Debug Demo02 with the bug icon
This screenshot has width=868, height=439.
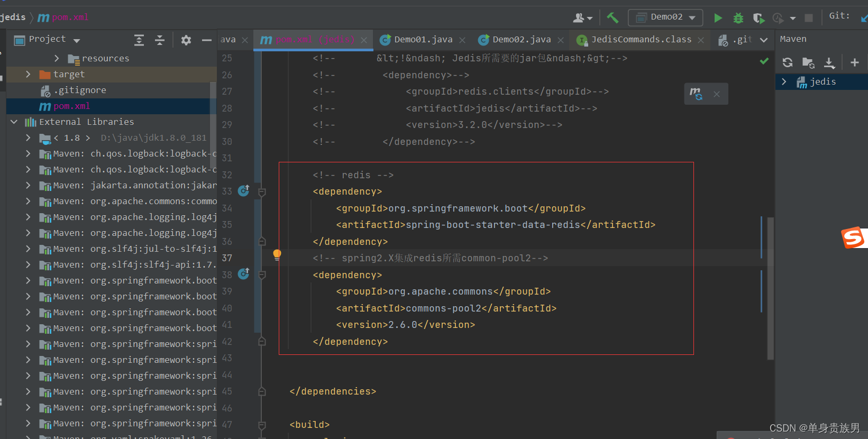(x=738, y=18)
